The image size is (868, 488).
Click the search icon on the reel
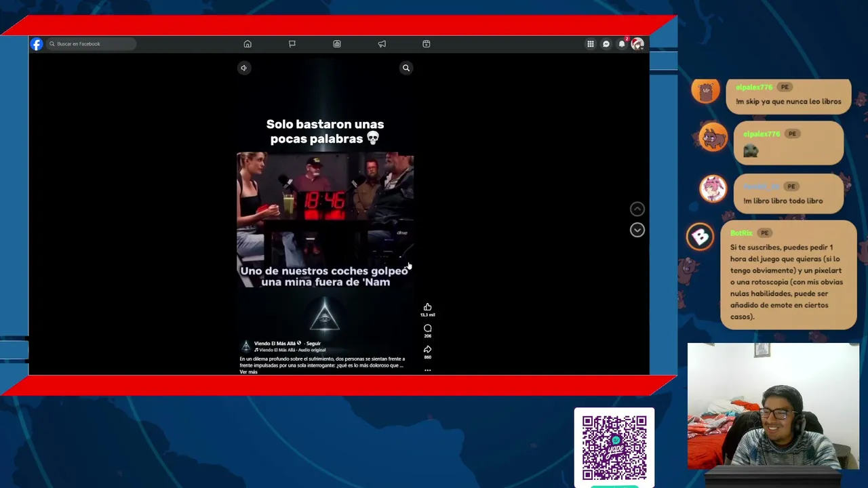click(x=406, y=68)
